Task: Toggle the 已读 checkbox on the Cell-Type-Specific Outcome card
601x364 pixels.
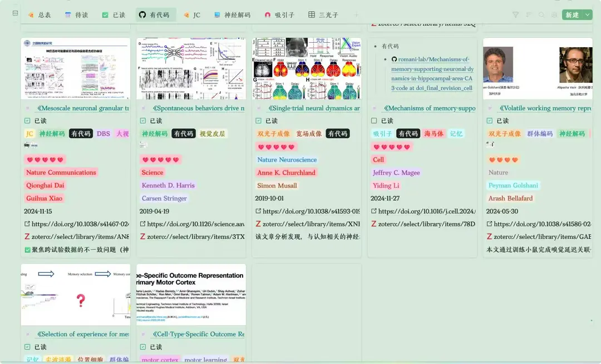Action: 143,347
